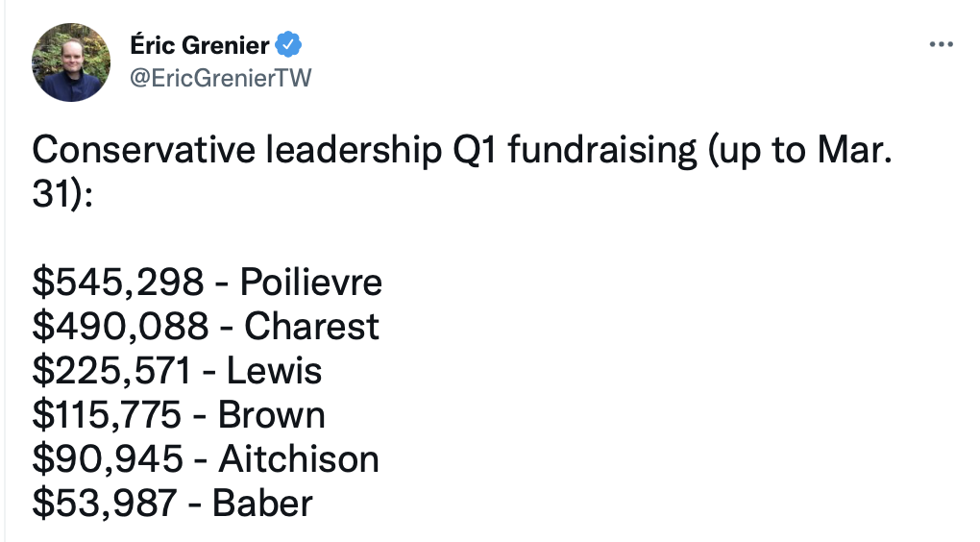Click the $90,945 amount

tap(108, 459)
